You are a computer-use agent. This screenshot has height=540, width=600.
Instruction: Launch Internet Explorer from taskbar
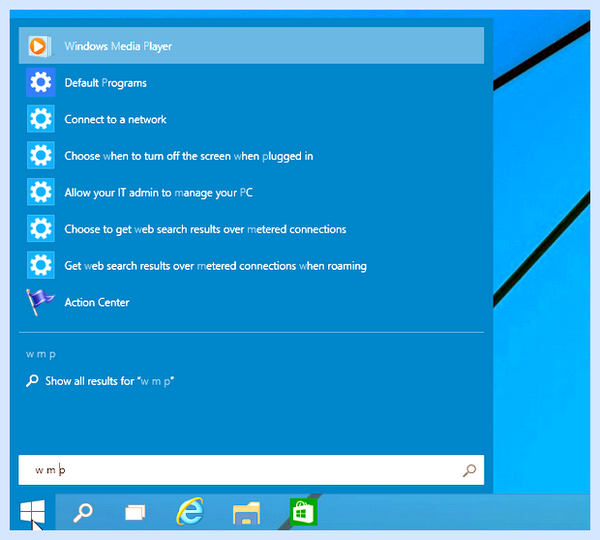(x=190, y=511)
